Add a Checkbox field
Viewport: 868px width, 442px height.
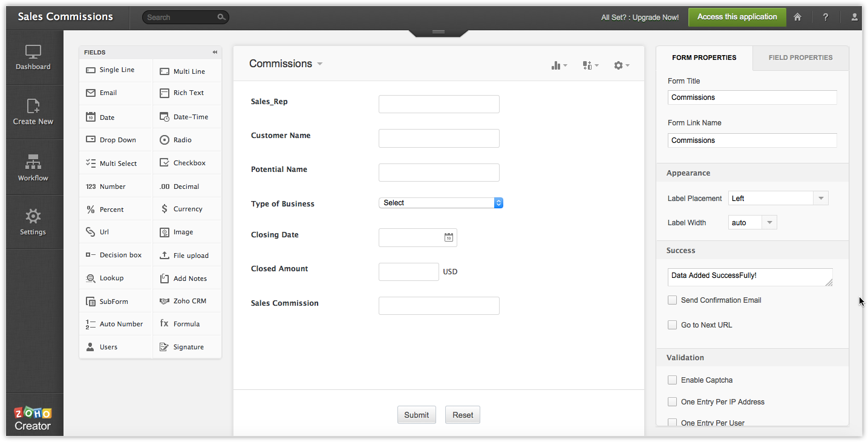pos(187,163)
